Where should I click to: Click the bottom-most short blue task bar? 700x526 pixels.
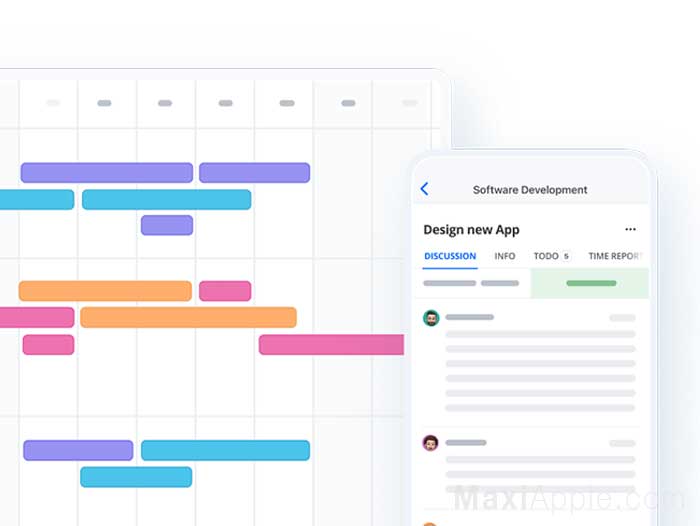pos(136,477)
